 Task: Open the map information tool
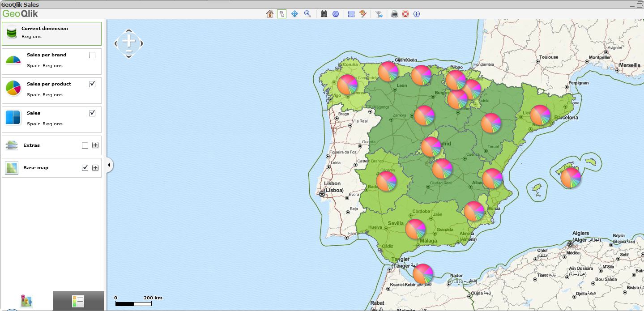[416, 14]
